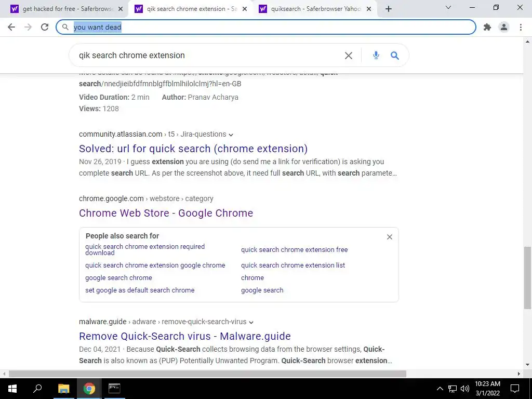Click the 'Views: 1208' text
532x399 pixels.
(99, 109)
